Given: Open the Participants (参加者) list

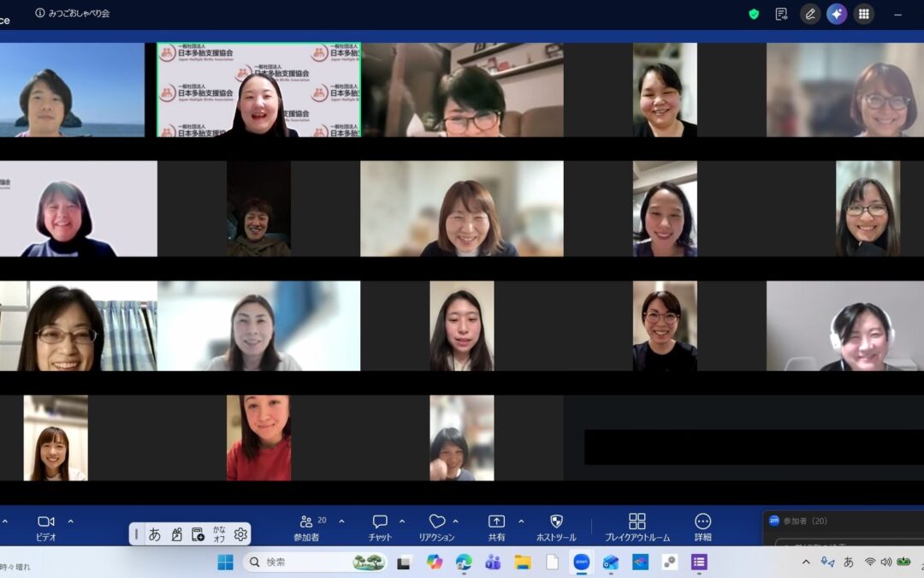Looking at the screenshot, I should 306,527.
